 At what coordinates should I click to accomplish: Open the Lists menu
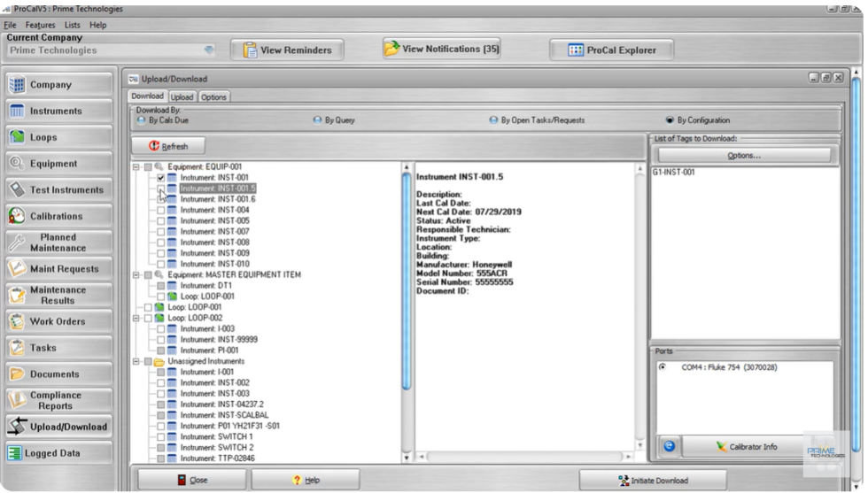[x=72, y=25]
